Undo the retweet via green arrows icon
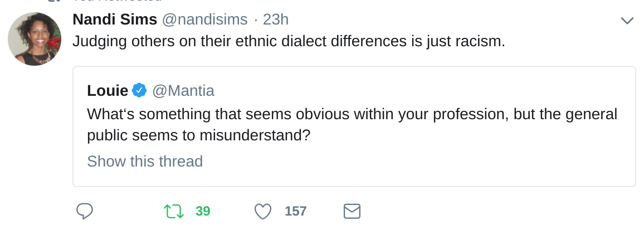 click(174, 211)
